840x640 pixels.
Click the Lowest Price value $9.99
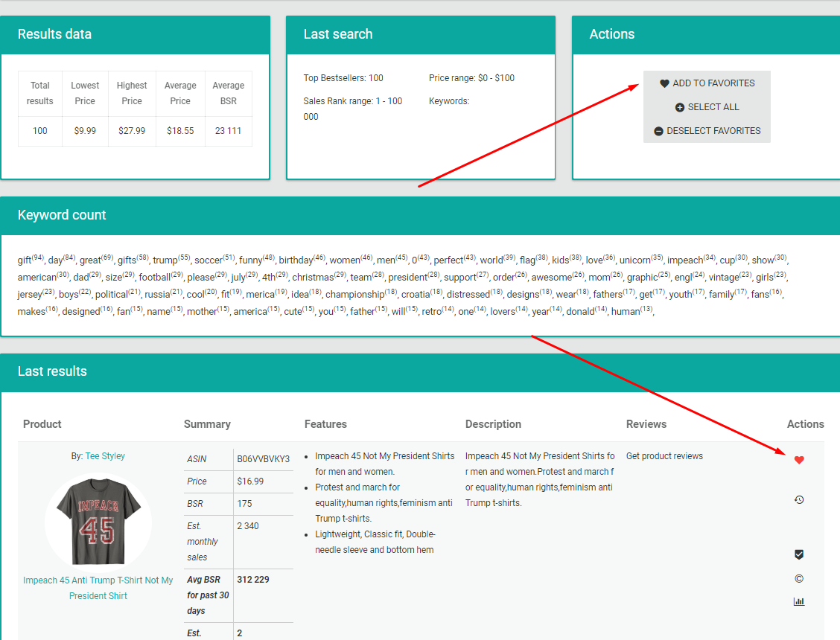pos(85,131)
